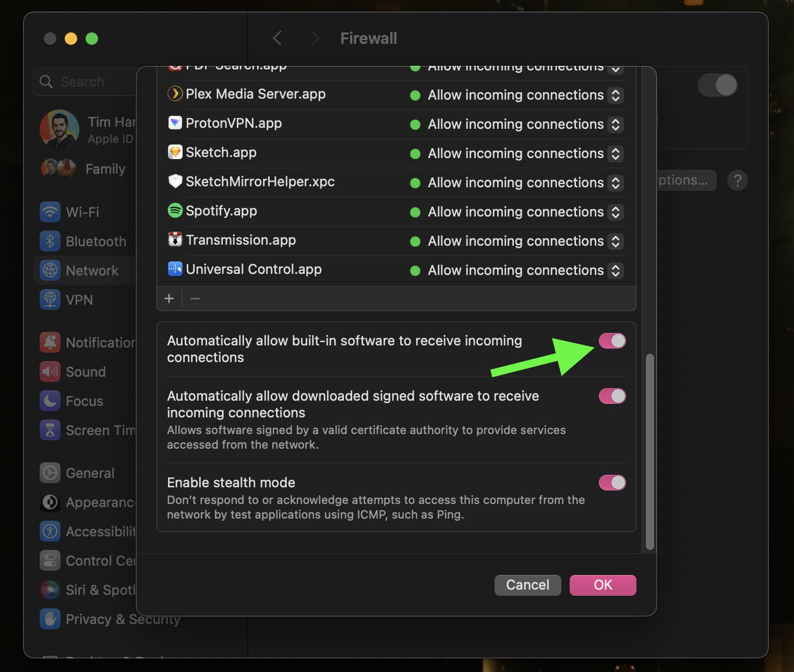Open Universal Control connections dropdown

616,270
